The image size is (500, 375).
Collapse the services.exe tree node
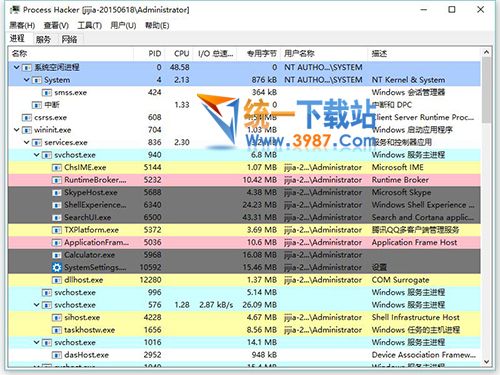point(27,142)
